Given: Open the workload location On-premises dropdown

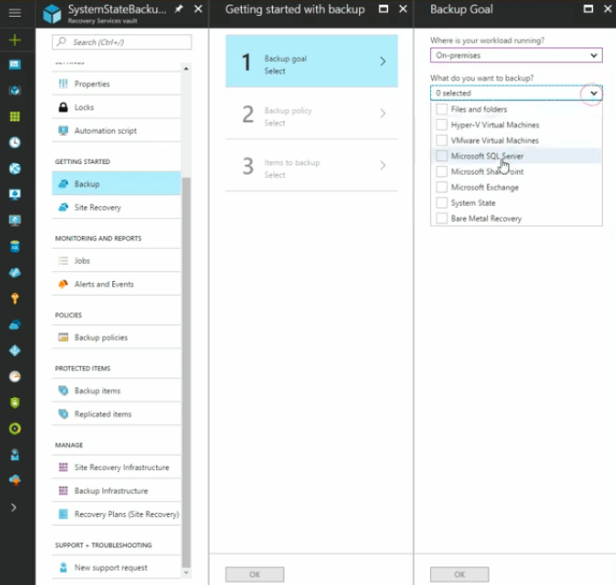Looking at the screenshot, I should pyautogui.click(x=516, y=55).
